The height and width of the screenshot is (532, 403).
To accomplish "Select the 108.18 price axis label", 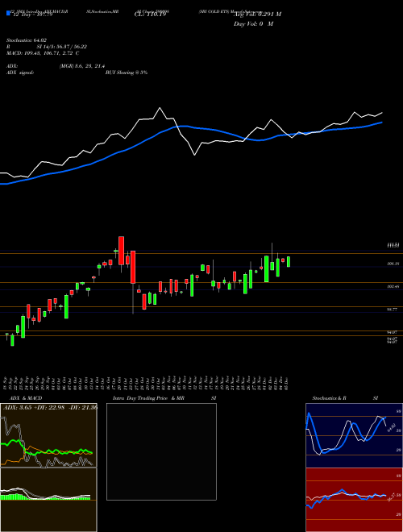I will click(393, 264).
